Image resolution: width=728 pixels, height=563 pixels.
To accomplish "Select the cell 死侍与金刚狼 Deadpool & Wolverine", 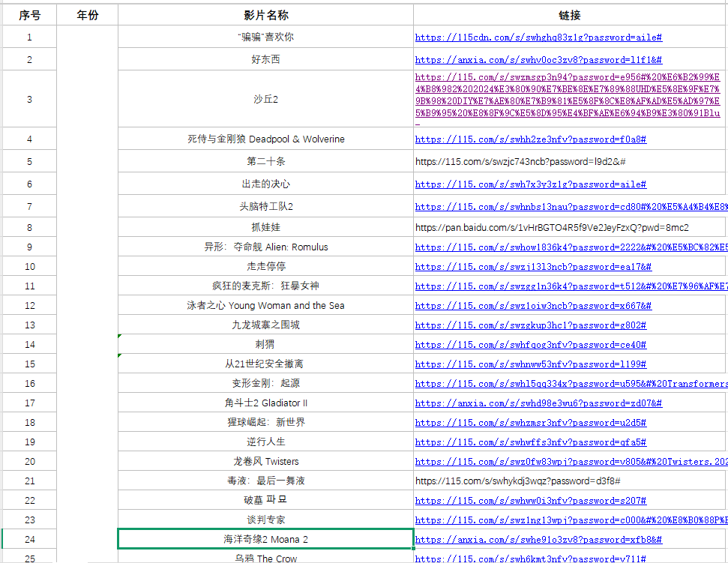I will (x=265, y=139).
